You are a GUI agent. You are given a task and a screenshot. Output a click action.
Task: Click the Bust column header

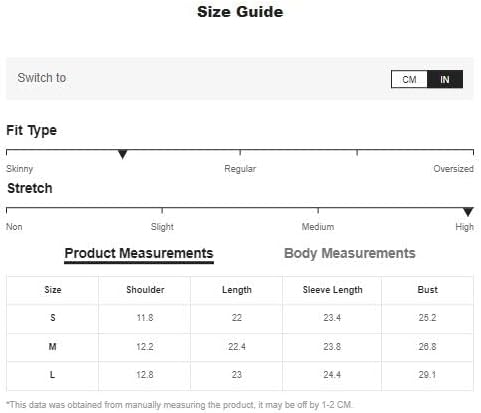click(427, 290)
